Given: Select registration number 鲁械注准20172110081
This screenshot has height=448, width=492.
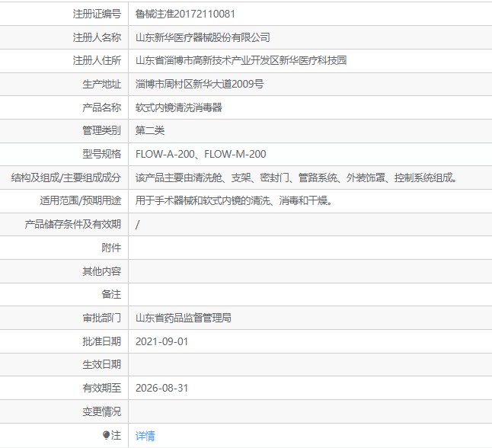Looking at the screenshot, I should click(x=185, y=14).
